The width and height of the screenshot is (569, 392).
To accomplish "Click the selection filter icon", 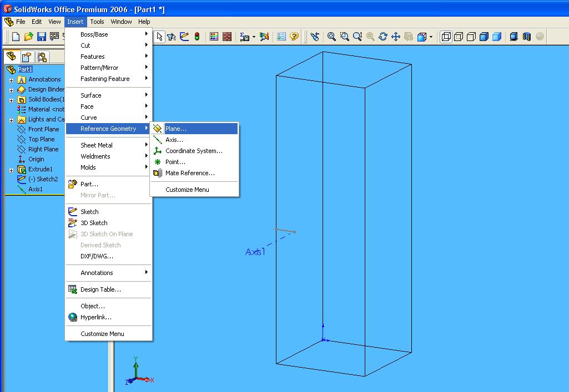I will 172,37.
